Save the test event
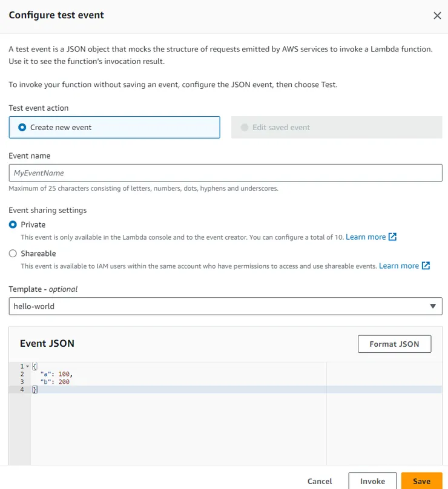448x489 pixels. click(x=421, y=481)
